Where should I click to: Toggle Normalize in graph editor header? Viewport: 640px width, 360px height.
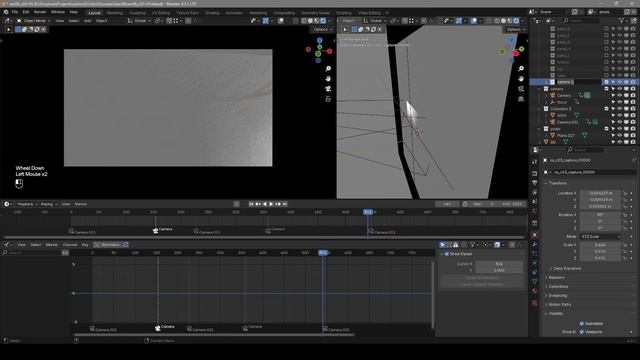coord(108,244)
